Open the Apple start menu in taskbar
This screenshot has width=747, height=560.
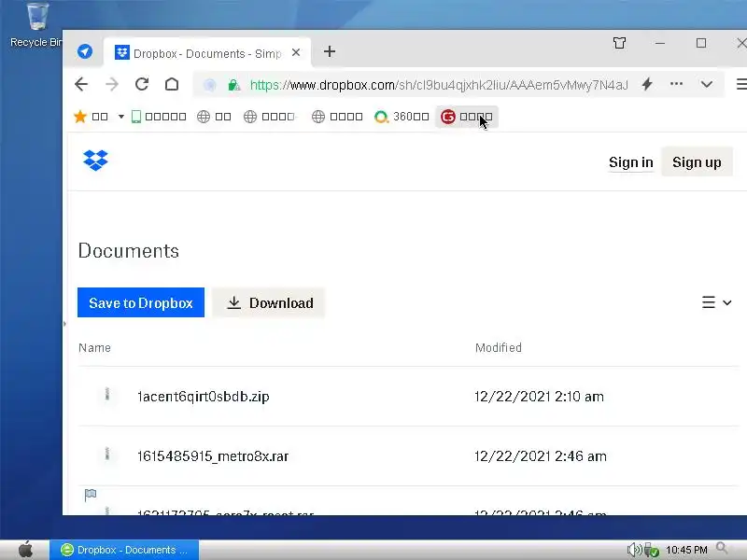[x=25, y=550]
